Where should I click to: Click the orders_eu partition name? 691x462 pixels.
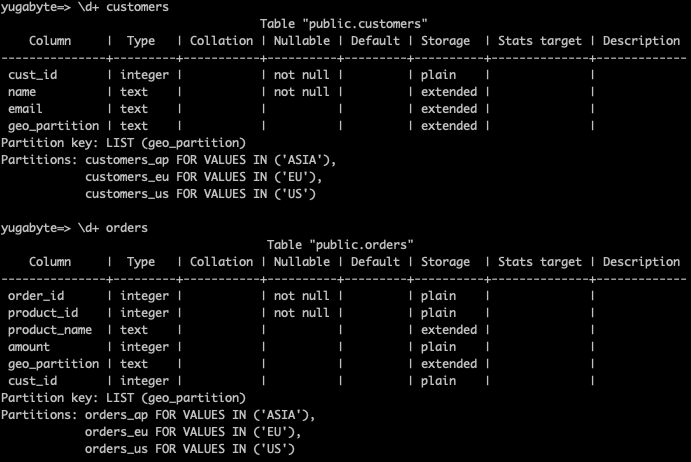point(116,432)
